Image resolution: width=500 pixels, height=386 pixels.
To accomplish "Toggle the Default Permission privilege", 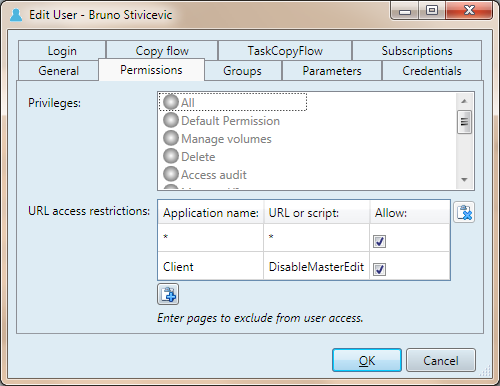I will coord(171,120).
